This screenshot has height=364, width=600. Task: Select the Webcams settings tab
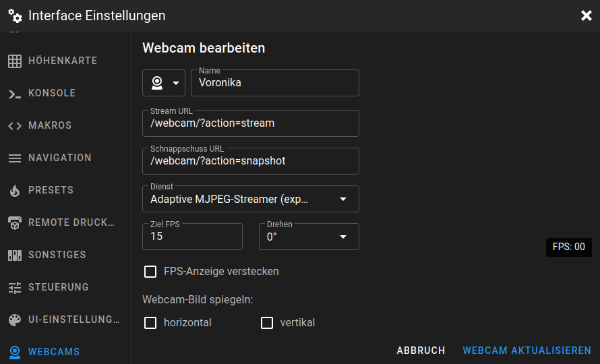click(54, 352)
